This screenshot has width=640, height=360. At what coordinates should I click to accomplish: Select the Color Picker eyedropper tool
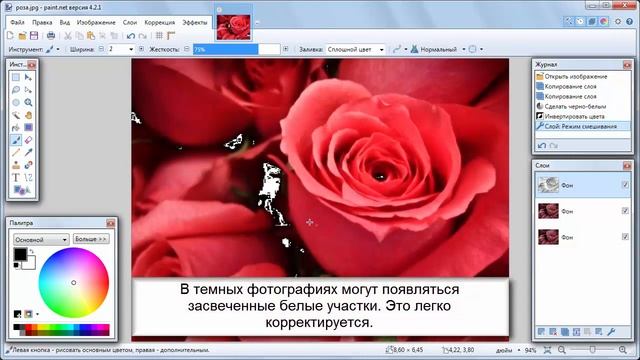[28, 153]
